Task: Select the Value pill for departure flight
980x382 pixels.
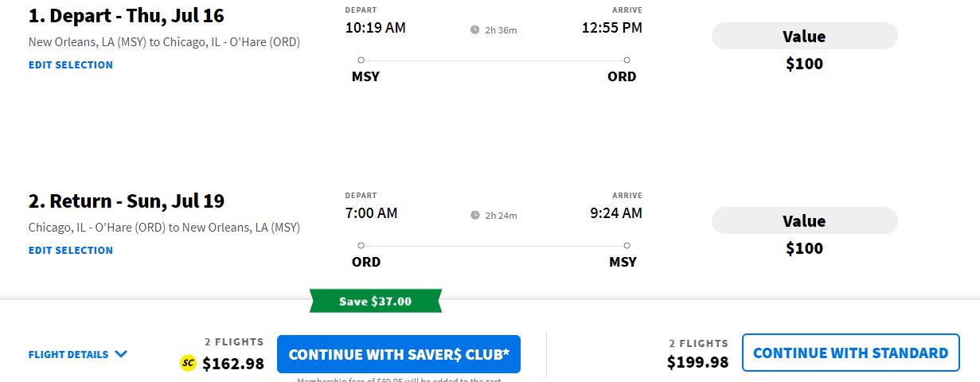Action: click(804, 37)
